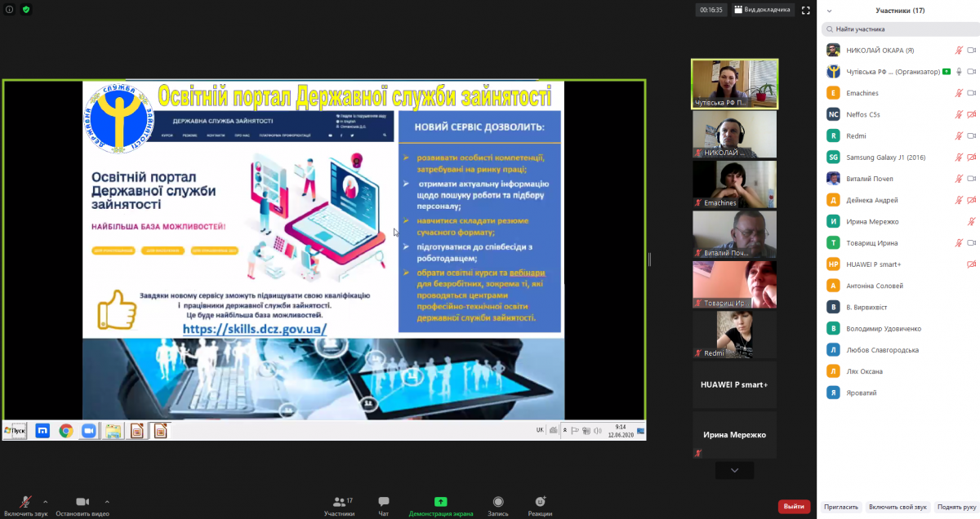Unmute microphone with Включить звук
This screenshot has height=519, width=980.
[x=25, y=505]
